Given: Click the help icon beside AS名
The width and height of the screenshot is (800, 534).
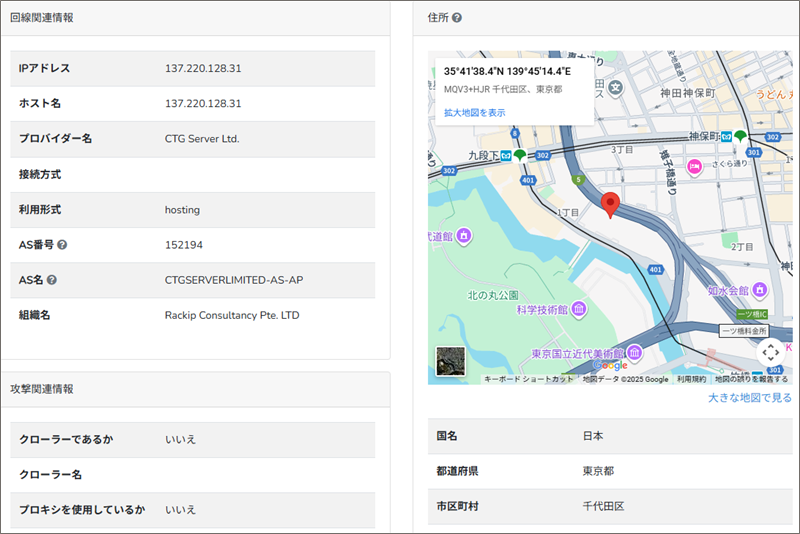Looking at the screenshot, I should click(51, 280).
